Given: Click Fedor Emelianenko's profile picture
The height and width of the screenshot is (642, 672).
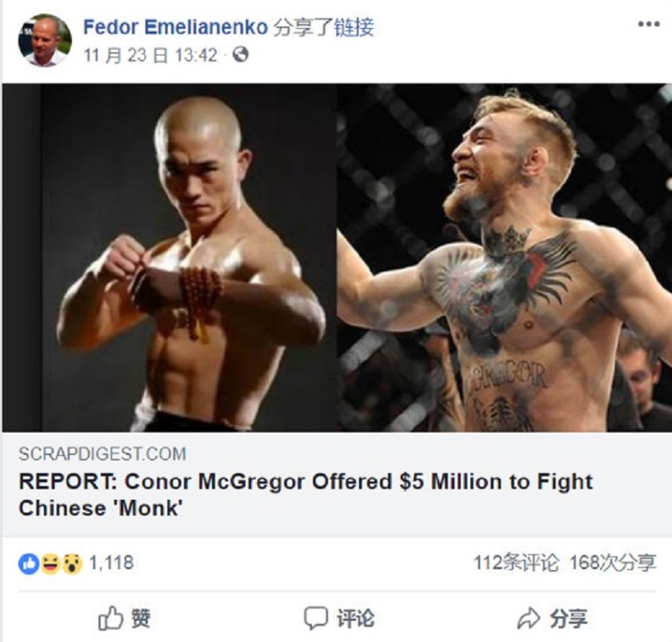Looking at the screenshot, I should click(x=44, y=40).
